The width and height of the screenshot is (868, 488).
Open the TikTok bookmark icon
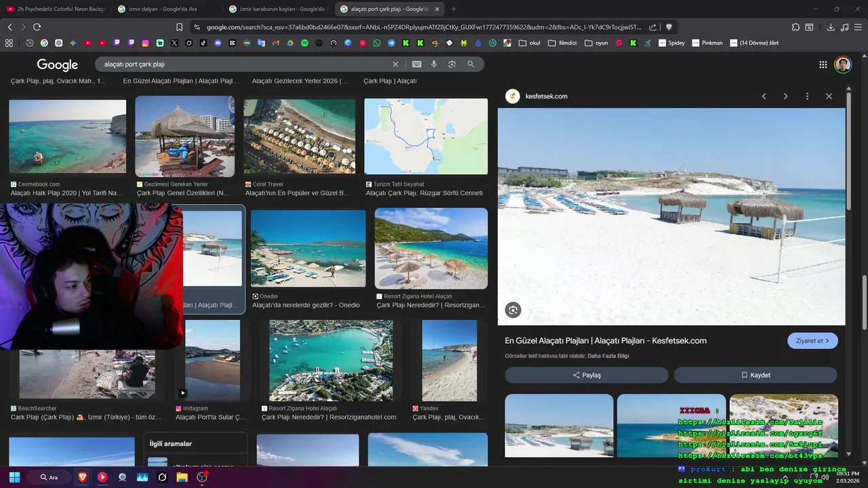203,43
